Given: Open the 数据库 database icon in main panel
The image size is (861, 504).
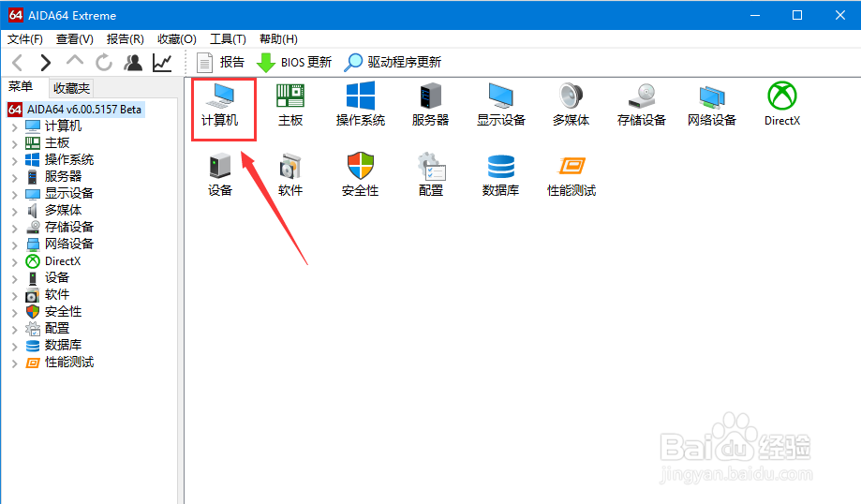Looking at the screenshot, I should click(x=501, y=176).
